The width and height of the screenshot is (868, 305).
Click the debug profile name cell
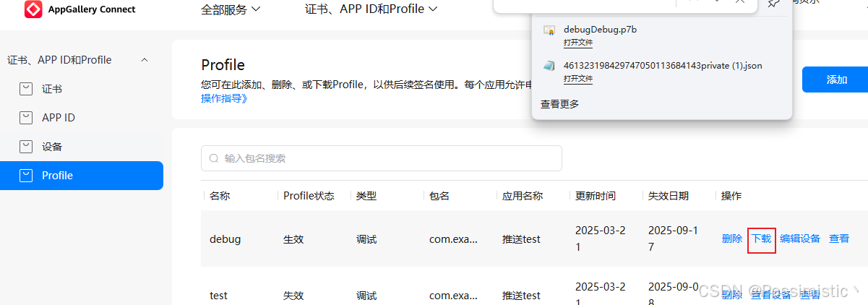225,239
